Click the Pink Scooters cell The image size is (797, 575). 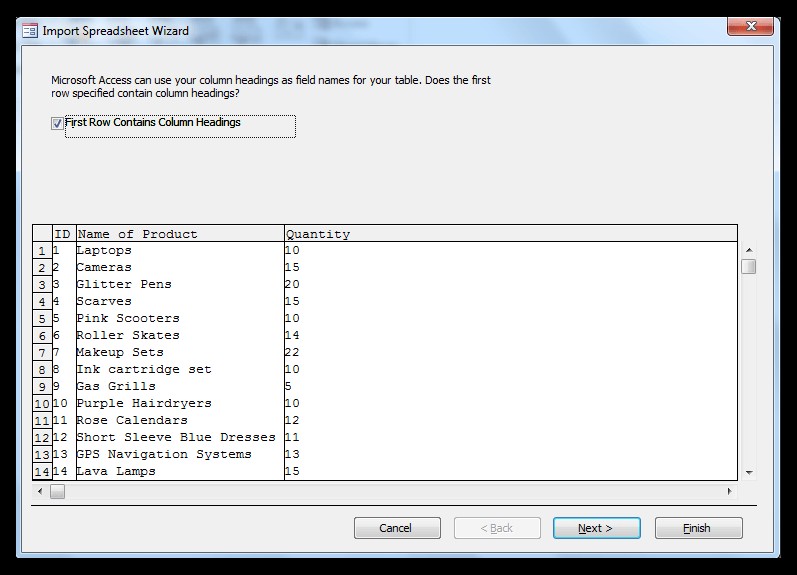point(180,318)
